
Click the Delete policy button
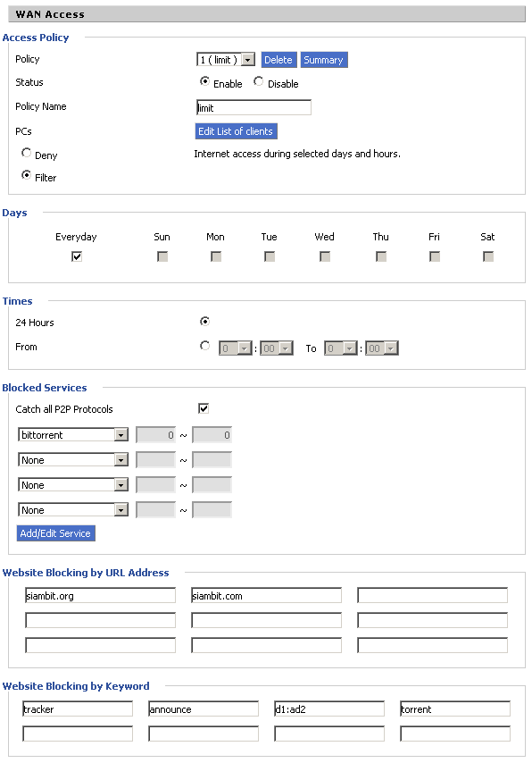coord(278,60)
